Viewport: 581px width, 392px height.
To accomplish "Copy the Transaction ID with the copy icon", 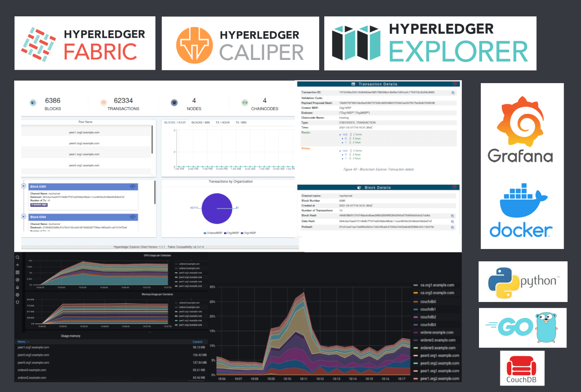I will (x=453, y=93).
